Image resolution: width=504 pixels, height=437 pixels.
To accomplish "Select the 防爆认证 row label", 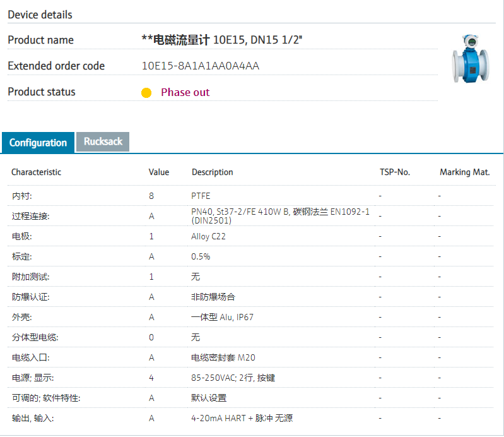I will click(x=30, y=297).
